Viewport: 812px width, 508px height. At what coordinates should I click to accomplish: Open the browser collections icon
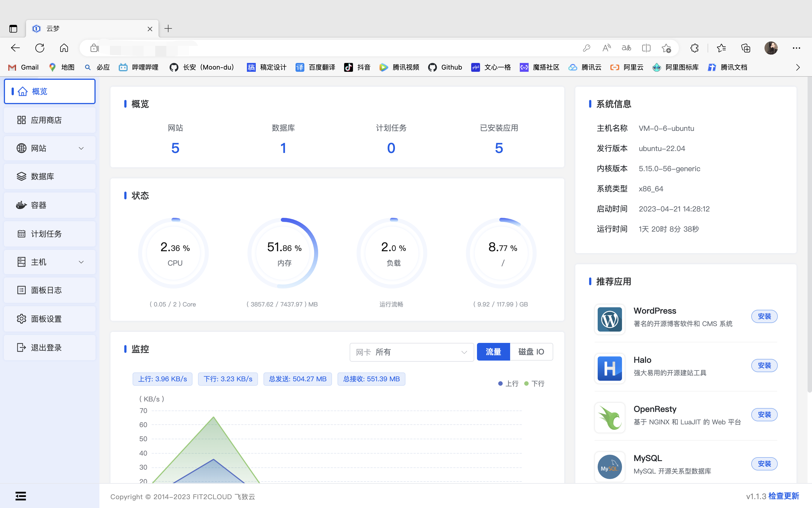[x=745, y=48]
